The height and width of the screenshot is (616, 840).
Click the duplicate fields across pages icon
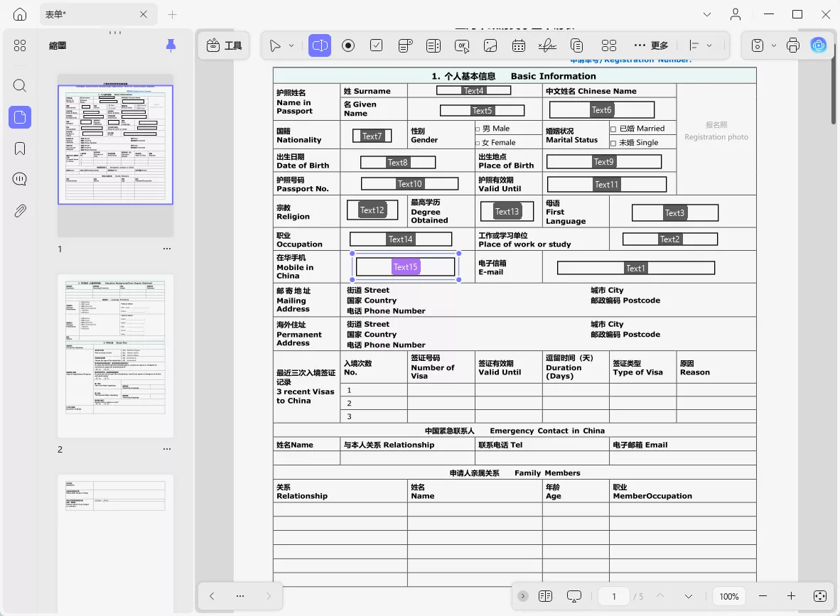coord(576,45)
